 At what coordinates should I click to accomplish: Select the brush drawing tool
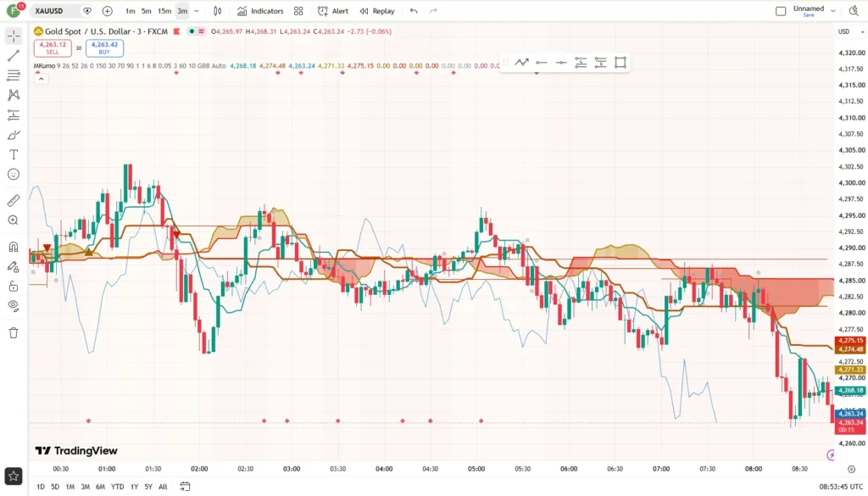pyautogui.click(x=14, y=135)
